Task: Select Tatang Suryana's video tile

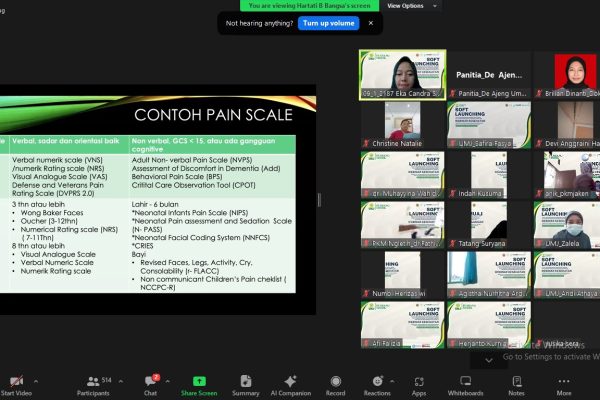Action: (489, 225)
